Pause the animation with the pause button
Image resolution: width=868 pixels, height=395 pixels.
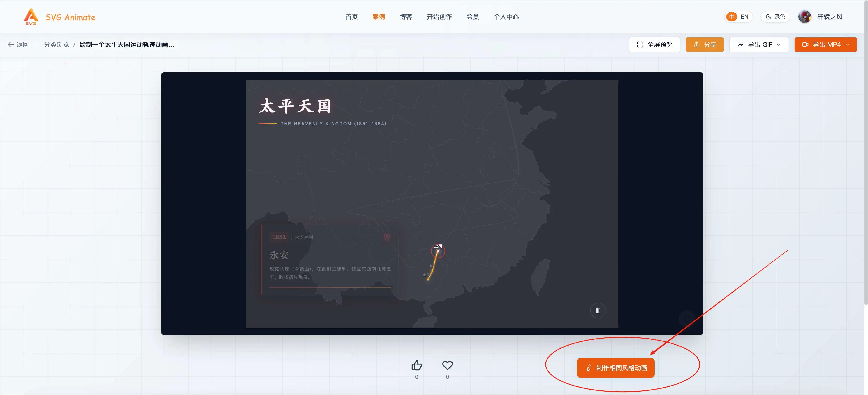pos(598,310)
